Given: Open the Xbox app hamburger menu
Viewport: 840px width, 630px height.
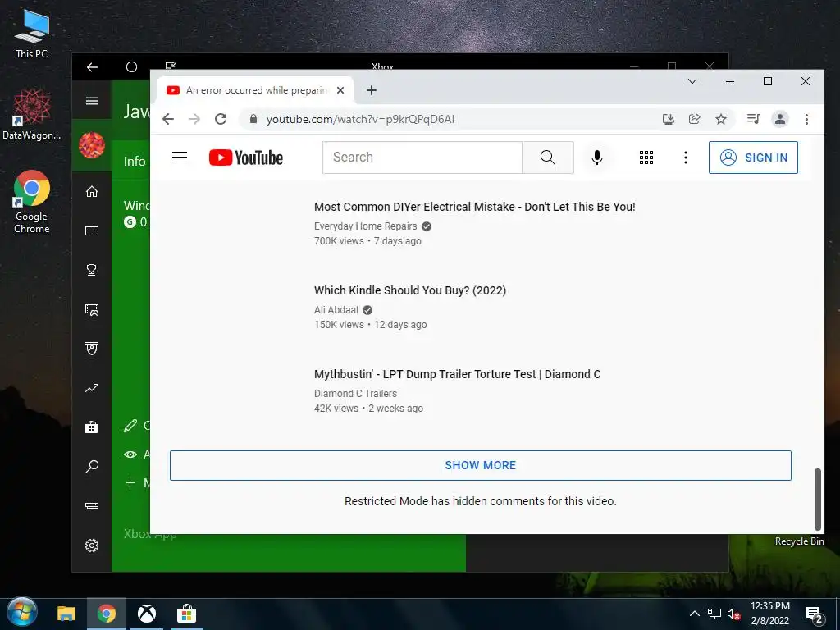Looking at the screenshot, I should [92, 101].
